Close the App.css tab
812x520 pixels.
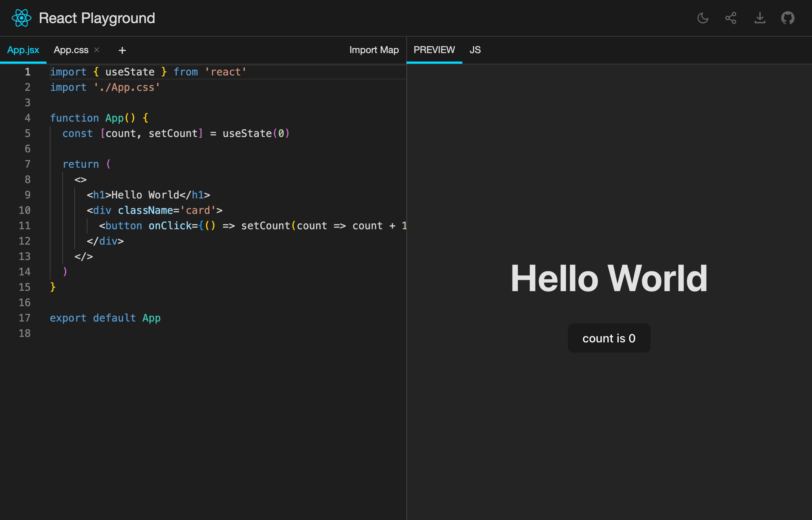(x=97, y=50)
